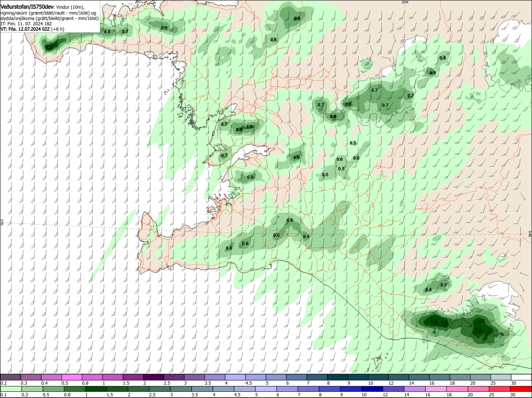Click the 3.5 label in the upper legend row
This screenshot has width=532, height=398.
coord(208,383)
